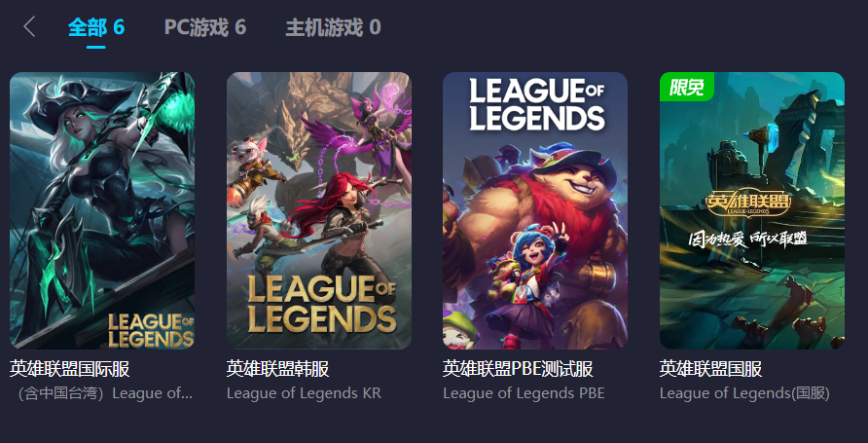Click the League of Legends(国服) subtitle
Image resolution: width=868 pixels, height=443 pixels.
(x=744, y=393)
